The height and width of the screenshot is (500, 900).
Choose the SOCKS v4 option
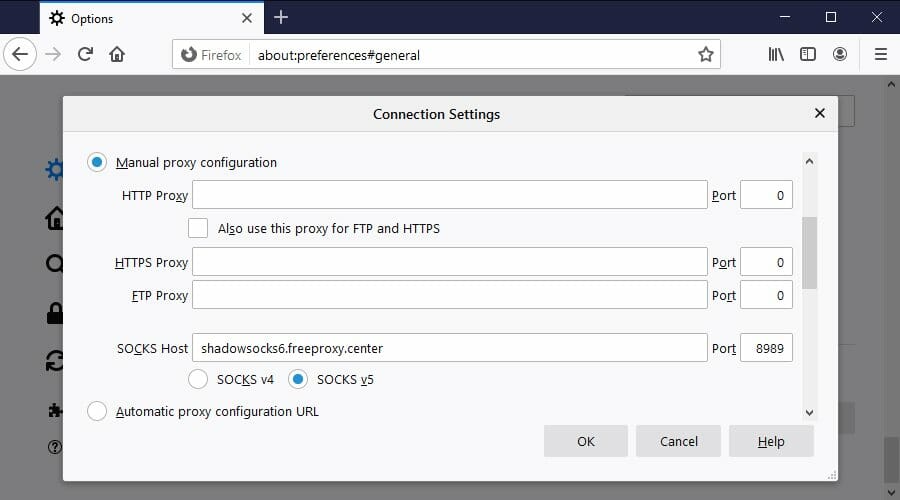tap(198, 379)
